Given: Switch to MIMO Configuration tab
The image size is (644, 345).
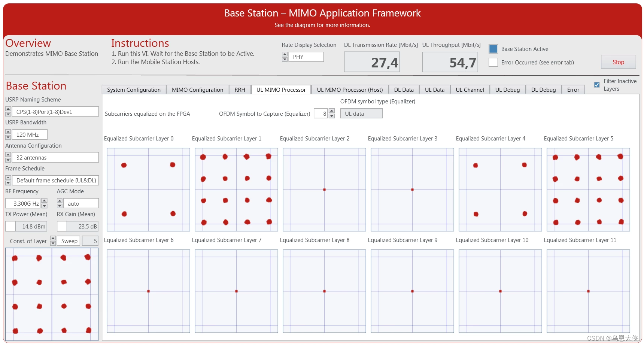Looking at the screenshot, I should [197, 90].
